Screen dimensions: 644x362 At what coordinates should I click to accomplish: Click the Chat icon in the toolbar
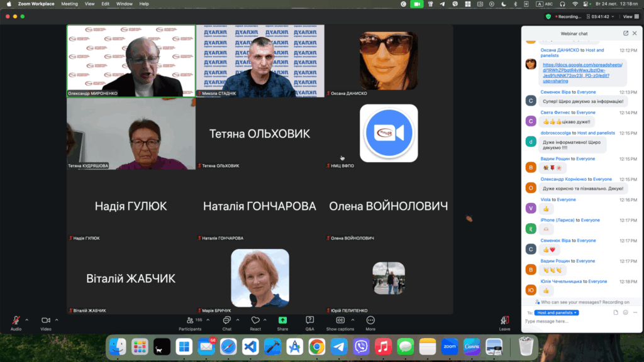(x=226, y=321)
